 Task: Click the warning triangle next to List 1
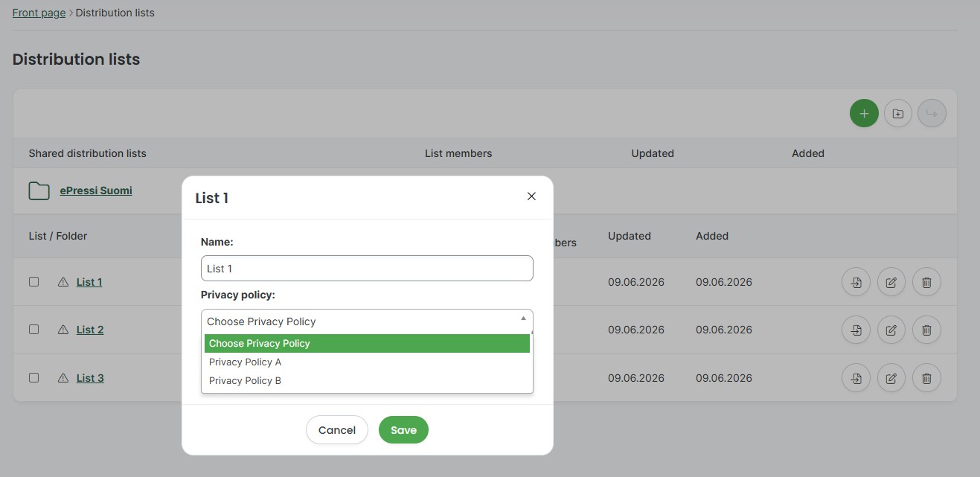pyautogui.click(x=63, y=282)
